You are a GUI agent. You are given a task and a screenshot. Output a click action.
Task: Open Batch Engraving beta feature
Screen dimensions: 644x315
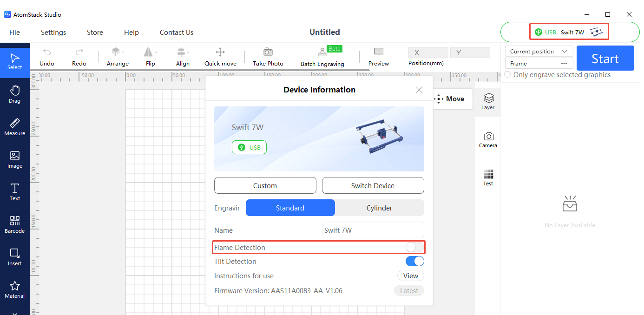click(322, 57)
